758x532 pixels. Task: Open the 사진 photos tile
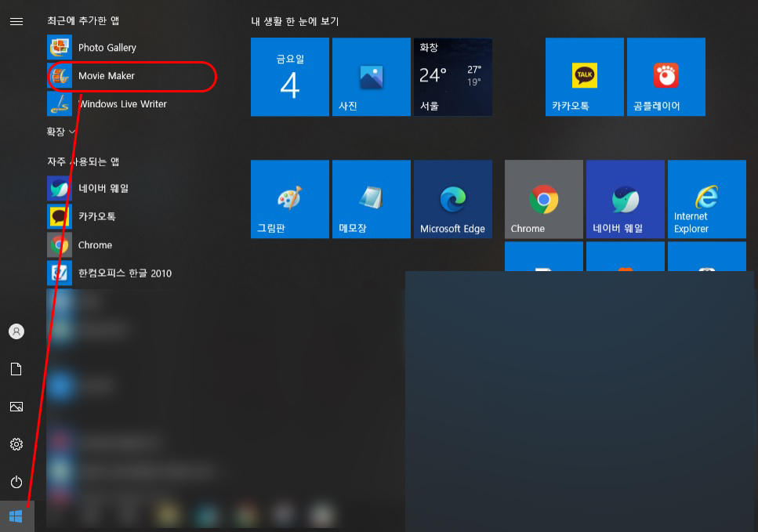(372, 77)
